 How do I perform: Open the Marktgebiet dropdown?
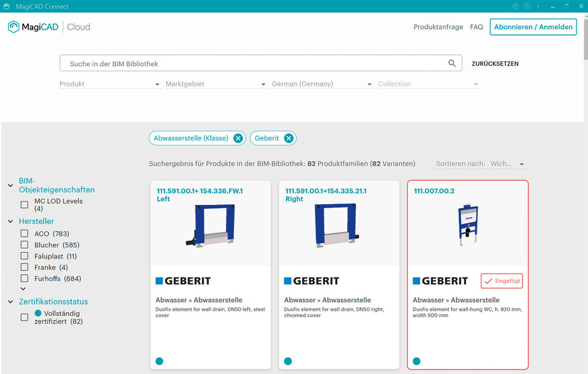point(216,84)
